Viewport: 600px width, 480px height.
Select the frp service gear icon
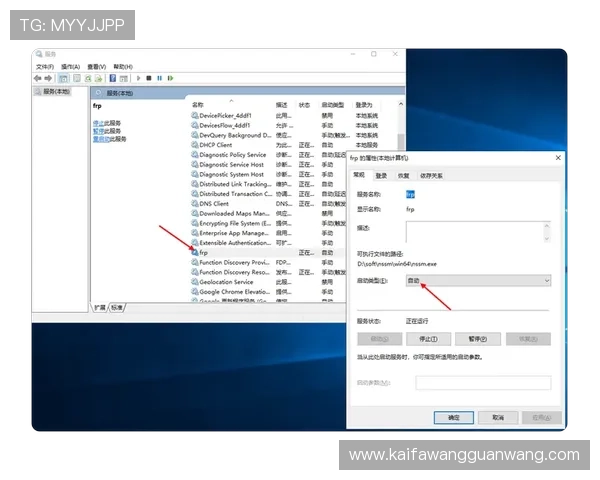pos(194,253)
